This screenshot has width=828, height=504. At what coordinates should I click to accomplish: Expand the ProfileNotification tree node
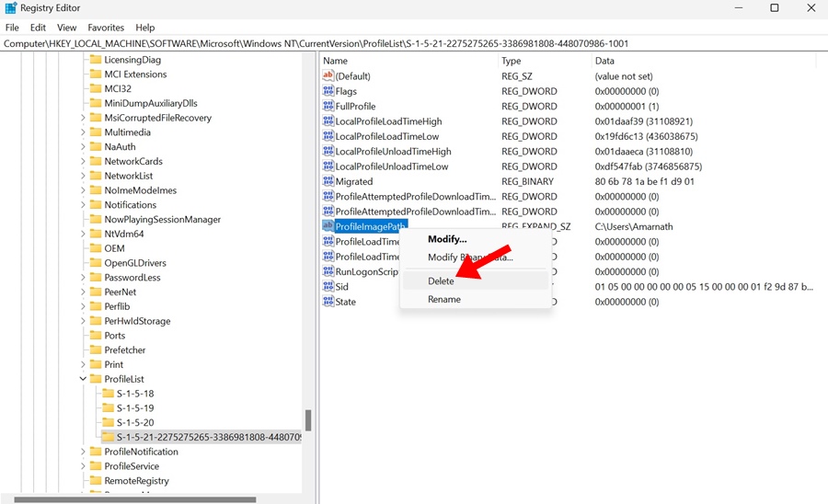point(83,452)
